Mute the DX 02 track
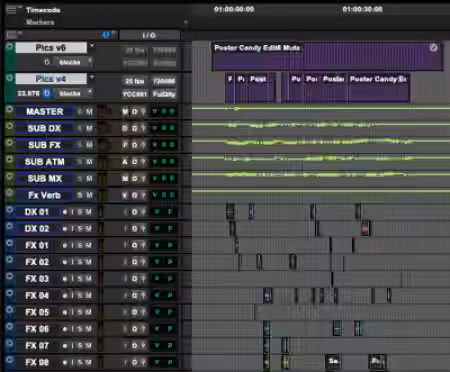The height and width of the screenshot is (372, 450). coord(88,229)
